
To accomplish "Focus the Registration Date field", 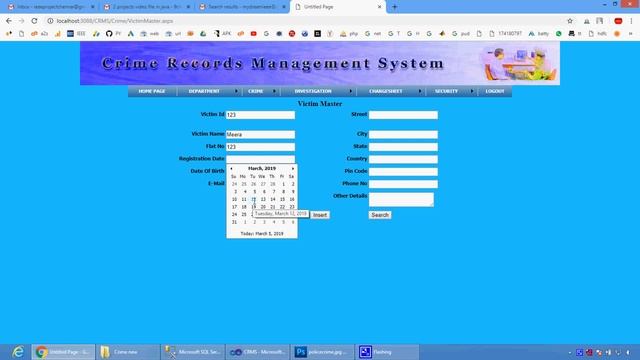I will click(260, 159).
